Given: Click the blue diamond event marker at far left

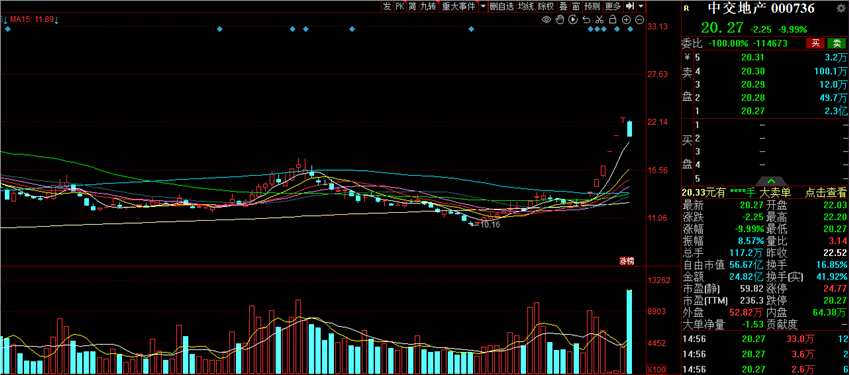Looking at the screenshot, I should coord(8,29).
